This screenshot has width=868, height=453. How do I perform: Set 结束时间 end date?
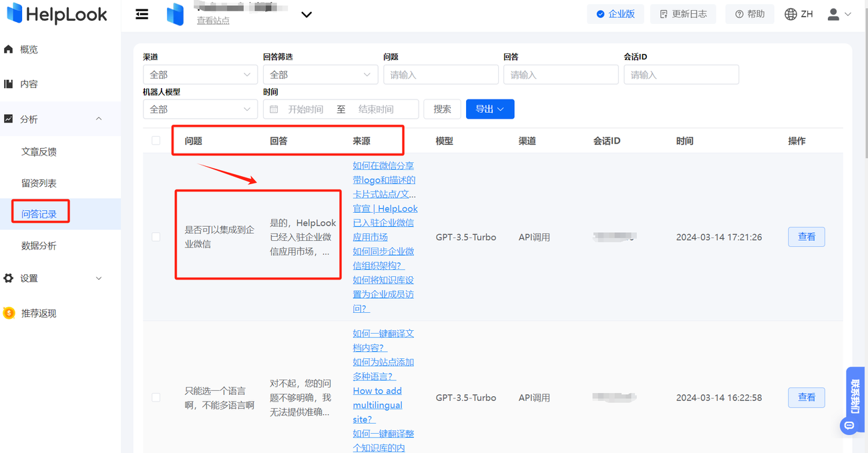point(376,109)
